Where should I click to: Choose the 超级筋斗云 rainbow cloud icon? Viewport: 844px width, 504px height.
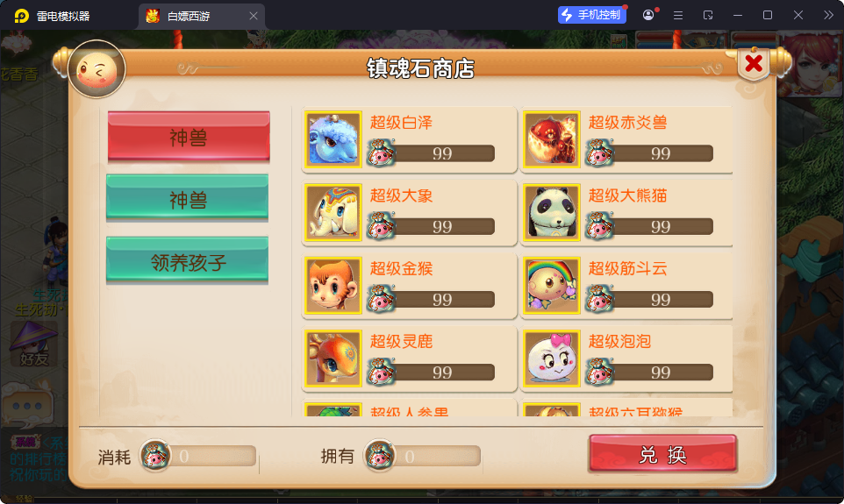[x=552, y=286]
